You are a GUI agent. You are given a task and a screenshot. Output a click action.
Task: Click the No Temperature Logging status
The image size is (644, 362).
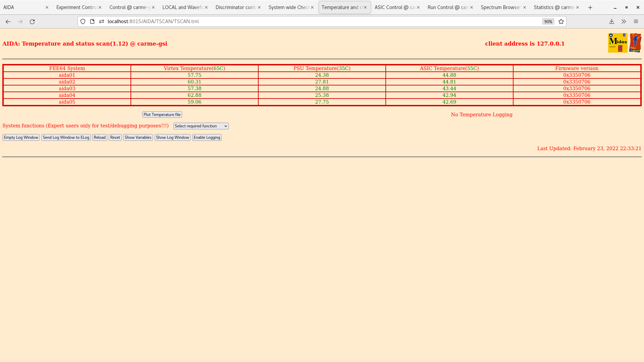pos(482,115)
